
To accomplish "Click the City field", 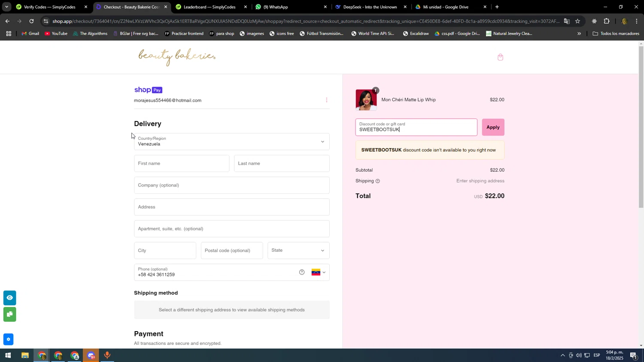I will 165,250.
